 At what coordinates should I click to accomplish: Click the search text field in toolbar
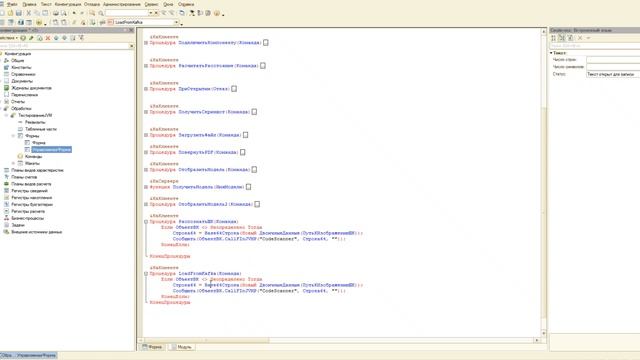127,13
